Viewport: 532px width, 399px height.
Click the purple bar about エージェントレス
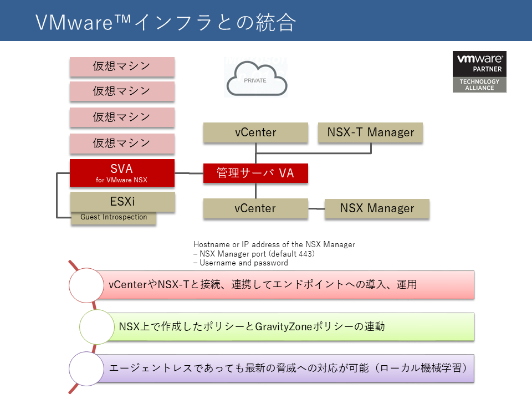288,368
